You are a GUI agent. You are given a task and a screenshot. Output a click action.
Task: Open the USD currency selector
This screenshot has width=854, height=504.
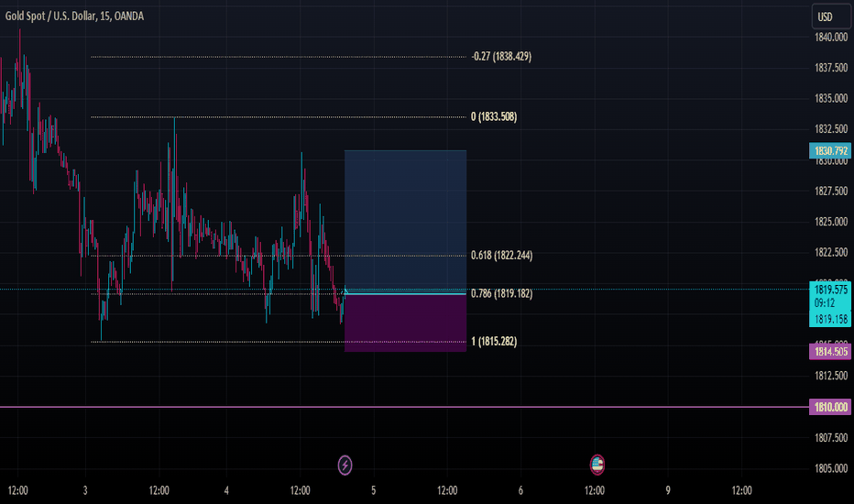tap(830, 16)
